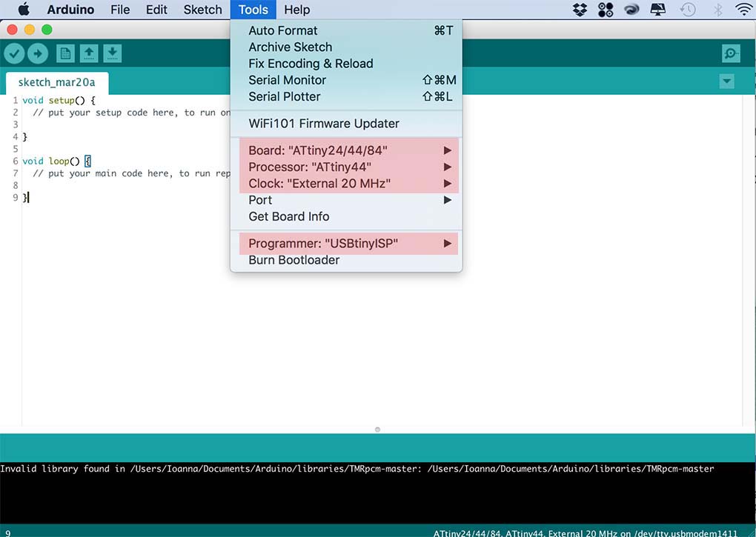The image size is (756, 537).
Task: Select Archive Sketch menu entry
Action: coord(346,47)
